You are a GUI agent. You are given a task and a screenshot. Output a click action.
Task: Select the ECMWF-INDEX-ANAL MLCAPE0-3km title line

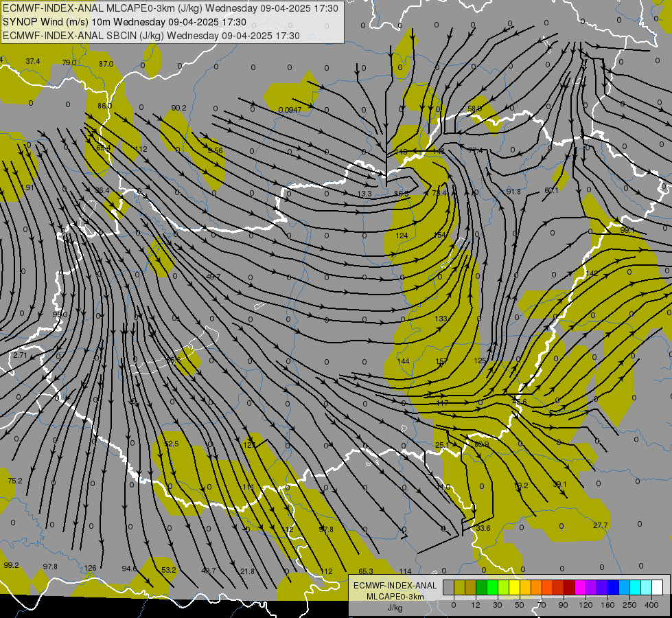click(170, 8)
